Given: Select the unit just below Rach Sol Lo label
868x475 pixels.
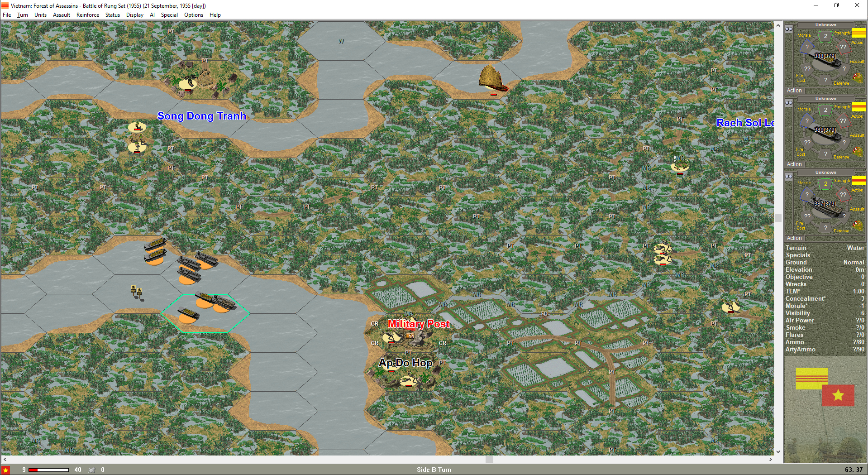Looking at the screenshot, I should point(680,166).
